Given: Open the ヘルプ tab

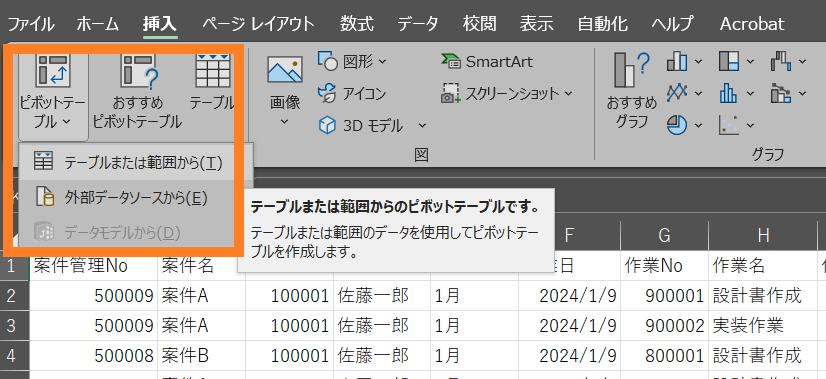Looking at the screenshot, I should point(672,24).
